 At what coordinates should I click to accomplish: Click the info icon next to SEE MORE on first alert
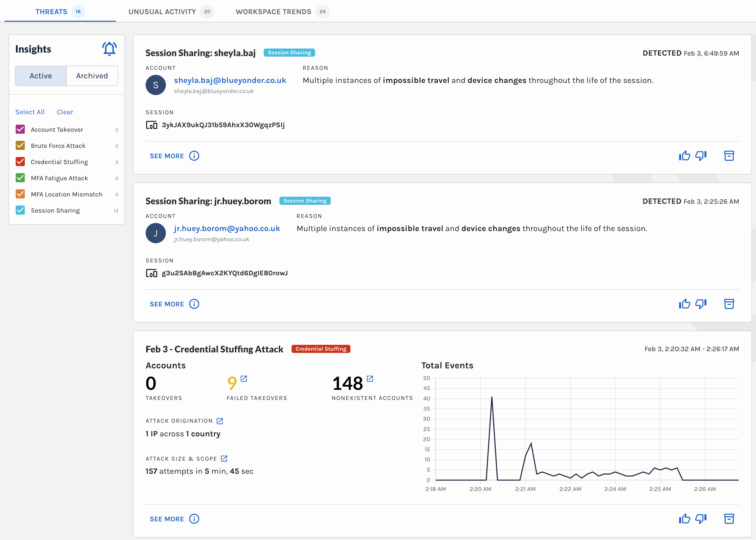195,156
